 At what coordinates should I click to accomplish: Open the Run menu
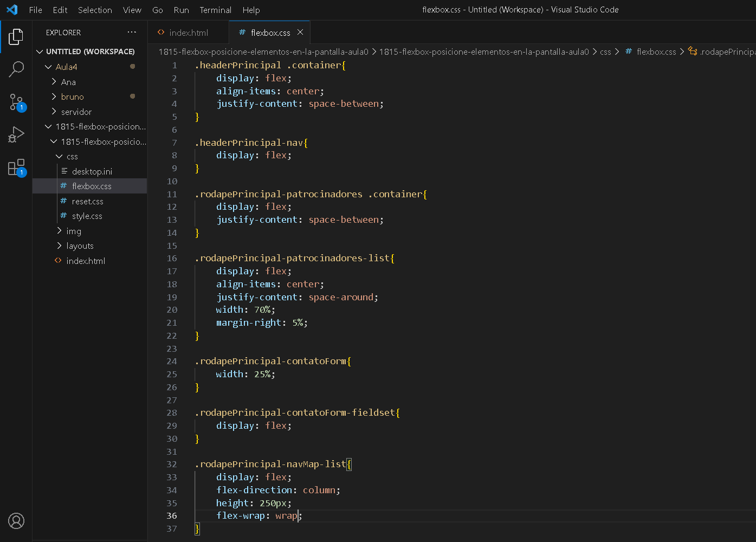click(181, 10)
